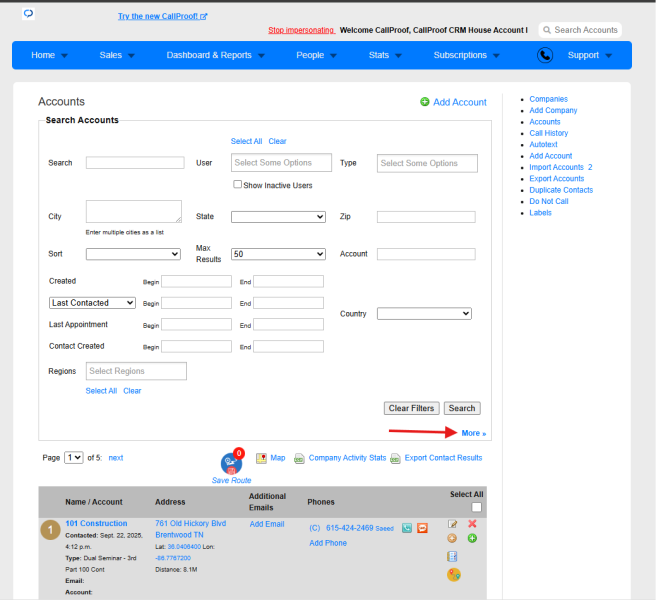The width and height of the screenshot is (656, 600).
Task: Open the People menu
Action: pyautogui.click(x=316, y=55)
